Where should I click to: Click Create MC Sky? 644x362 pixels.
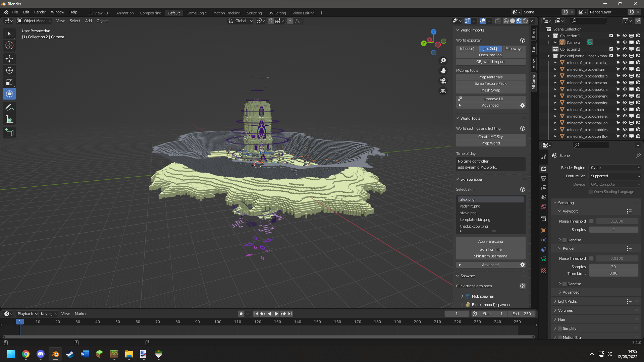click(490, 136)
